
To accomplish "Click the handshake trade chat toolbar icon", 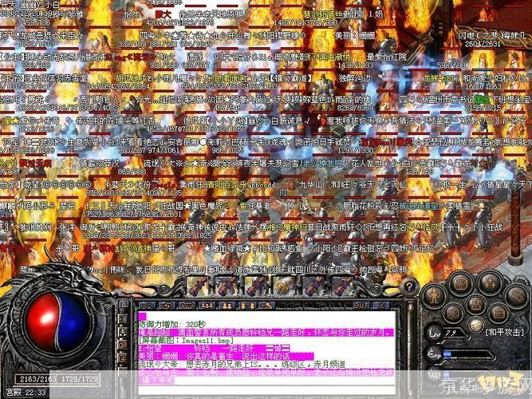I will coord(187,306).
